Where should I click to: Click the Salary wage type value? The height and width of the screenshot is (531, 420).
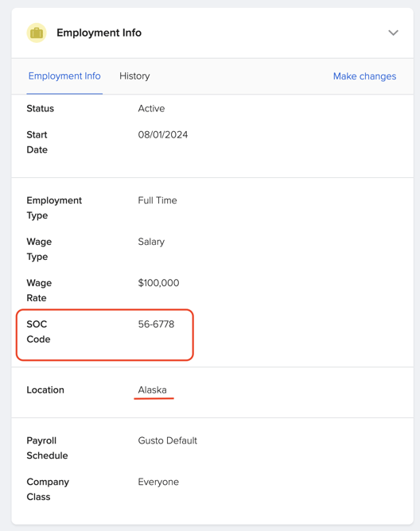click(x=151, y=242)
